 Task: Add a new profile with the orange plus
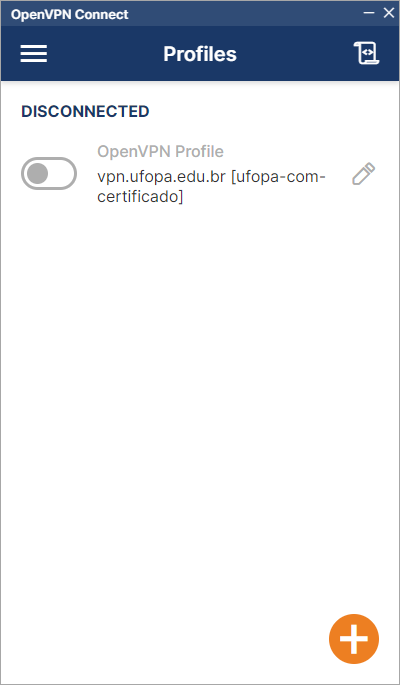(x=354, y=639)
